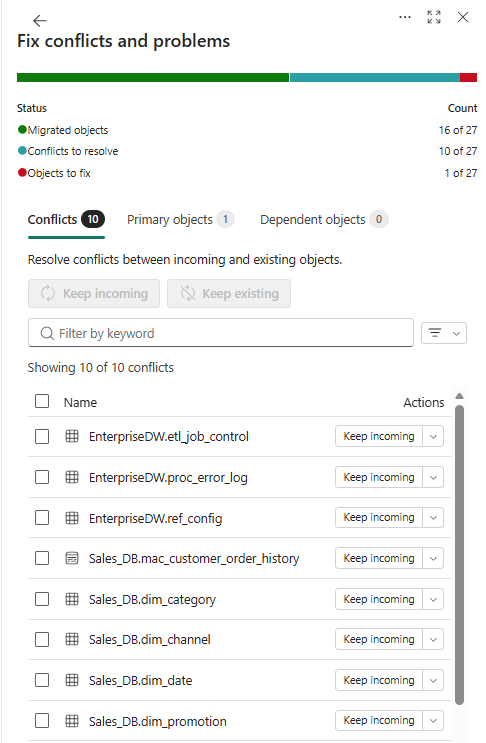Viewport: 486px width, 743px height.
Task: Keep incoming for Sales_DB.dim_category
Action: (x=379, y=599)
